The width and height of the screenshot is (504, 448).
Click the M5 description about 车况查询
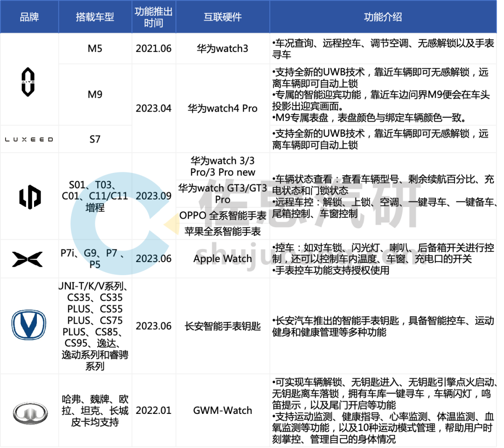(383, 49)
